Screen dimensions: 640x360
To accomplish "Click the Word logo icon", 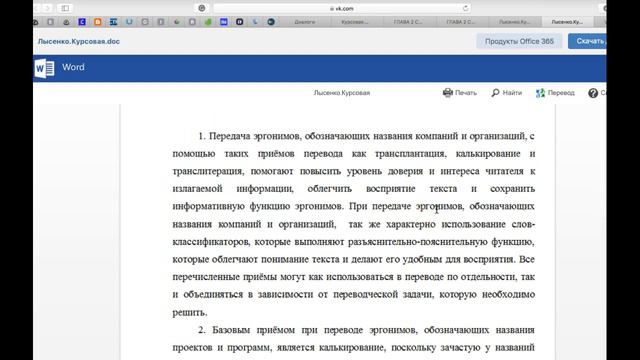I will click(44, 68).
